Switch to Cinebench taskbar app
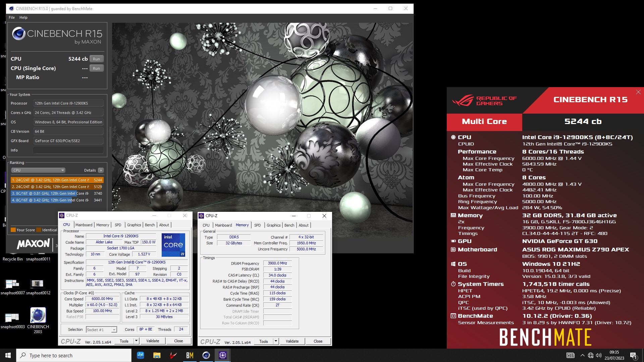Screen dimensions: 644x362 [x=206, y=355]
